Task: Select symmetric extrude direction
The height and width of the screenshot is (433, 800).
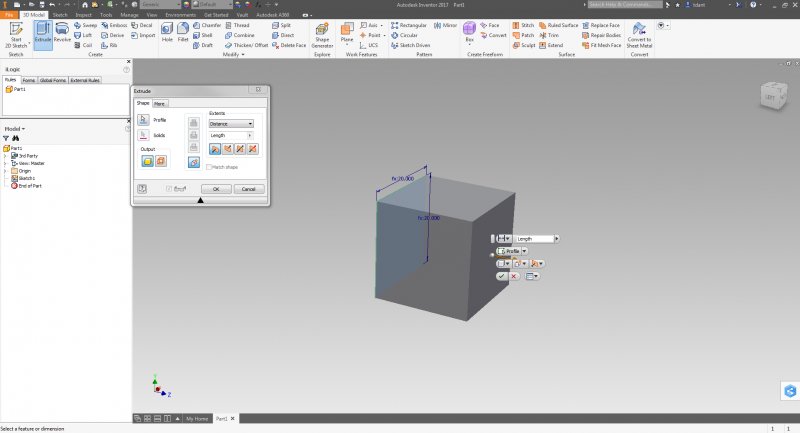Action: [x=240, y=149]
